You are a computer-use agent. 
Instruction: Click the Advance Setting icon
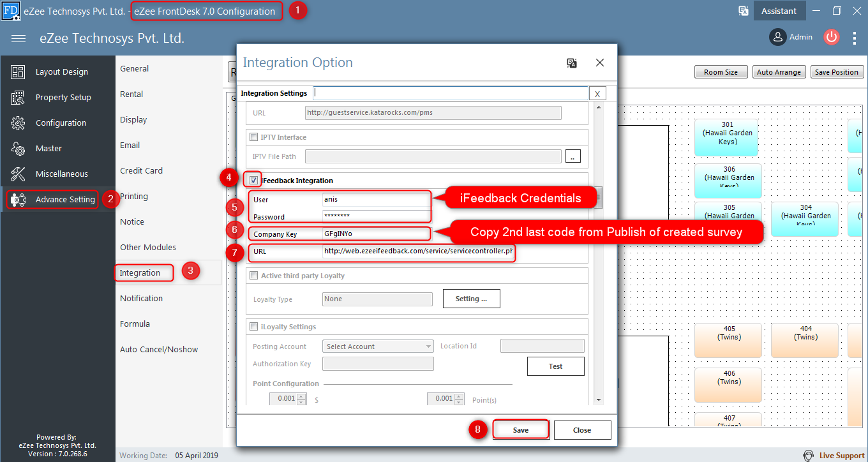click(18, 200)
